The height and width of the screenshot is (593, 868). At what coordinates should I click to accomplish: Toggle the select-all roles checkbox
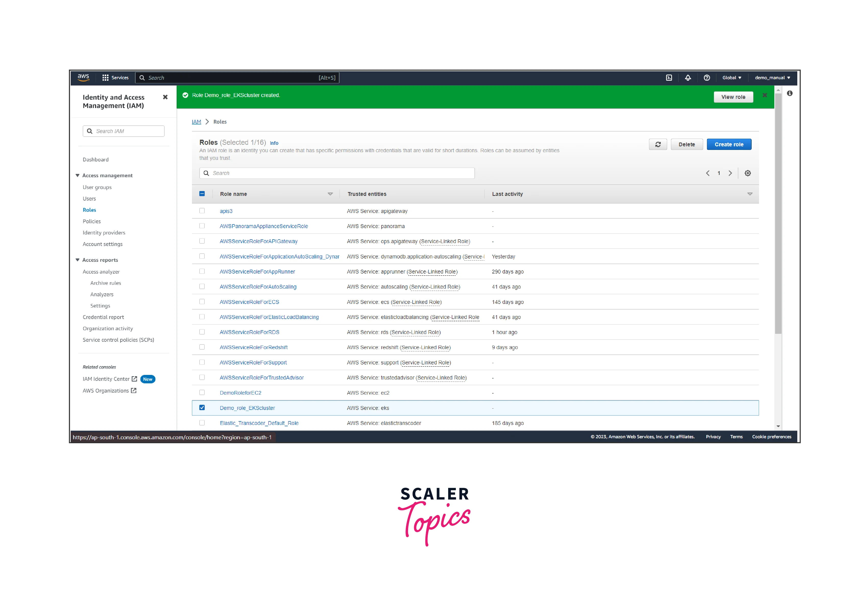[x=202, y=194]
